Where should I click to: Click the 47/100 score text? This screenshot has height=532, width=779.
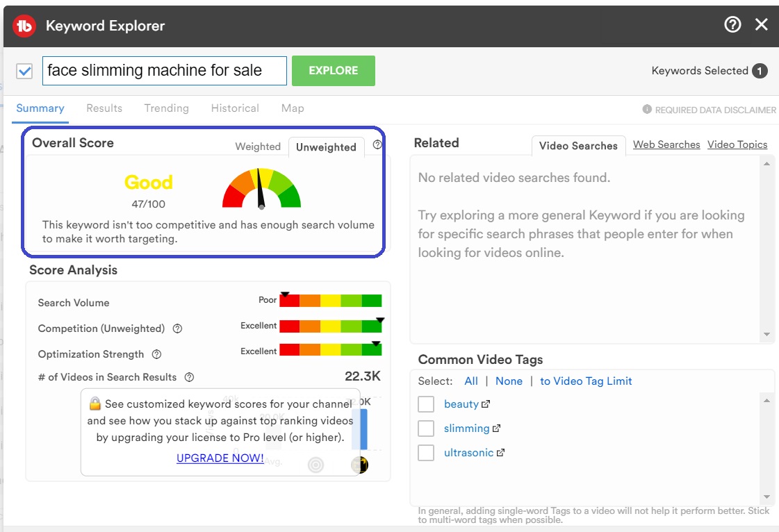click(149, 203)
